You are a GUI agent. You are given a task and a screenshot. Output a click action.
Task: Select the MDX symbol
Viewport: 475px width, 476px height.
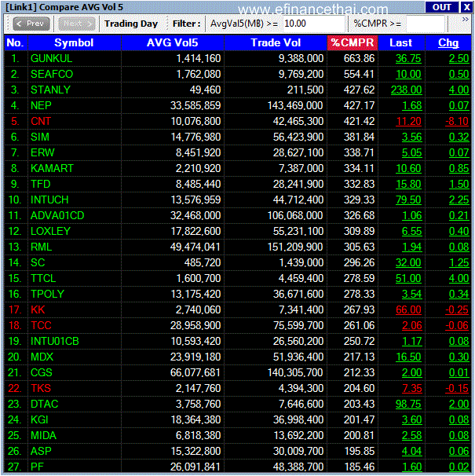coord(42,357)
